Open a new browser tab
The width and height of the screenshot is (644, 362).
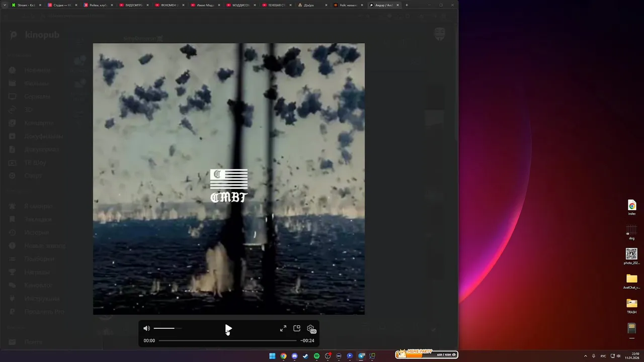(407, 5)
